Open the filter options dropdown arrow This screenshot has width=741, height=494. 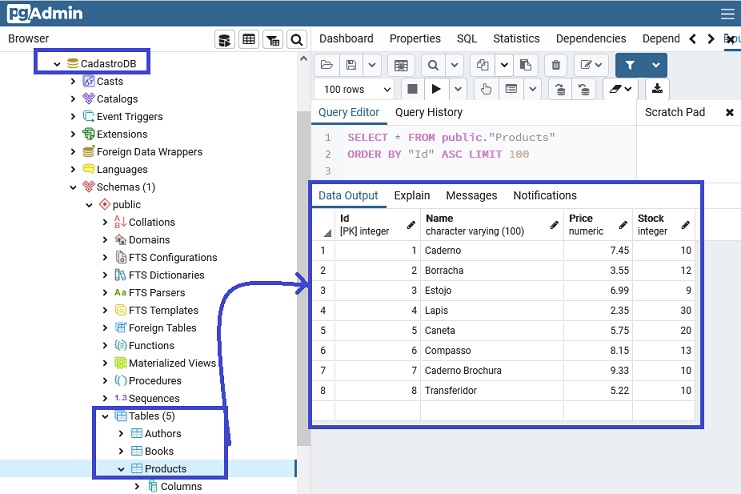pyautogui.click(x=656, y=65)
